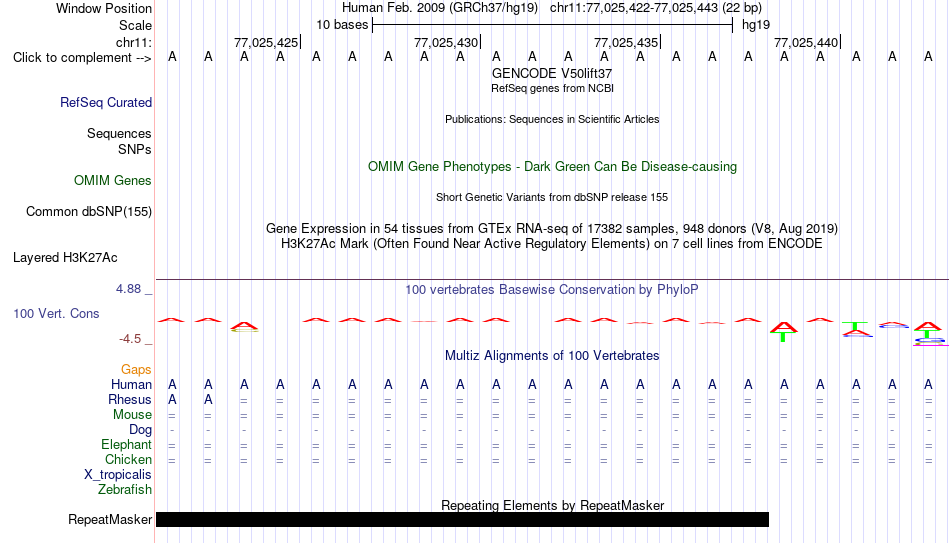
Task: Click the H3K27Ac Mark ENCODE track title
Action: 552,244
